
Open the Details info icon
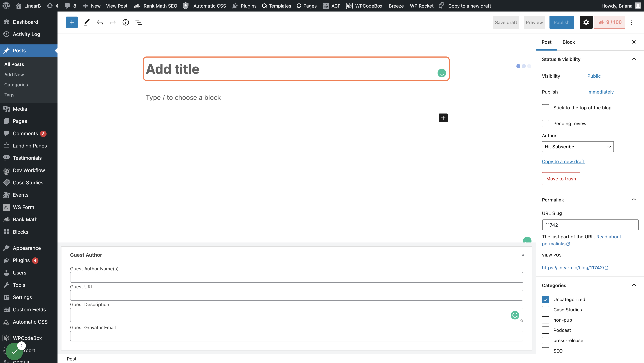pyautogui.click(x=126, y=22)
